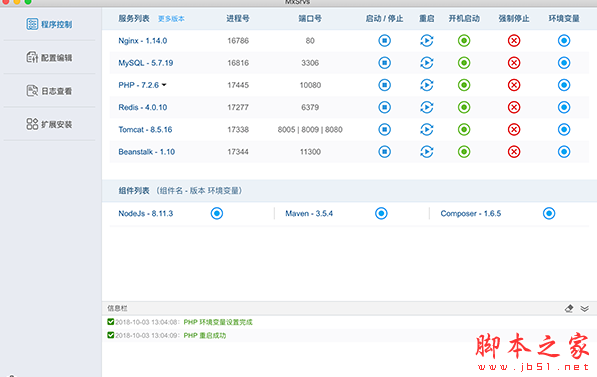The width and height of the screenshot is (597, 377).
Task: Click MySQL port number 3306
Action: tap(310, 63)
